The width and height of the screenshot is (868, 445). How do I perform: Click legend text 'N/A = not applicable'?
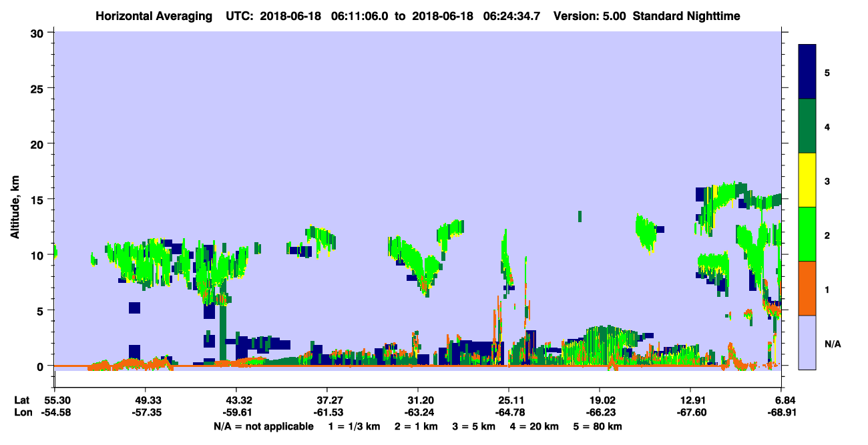coord(264,426)
